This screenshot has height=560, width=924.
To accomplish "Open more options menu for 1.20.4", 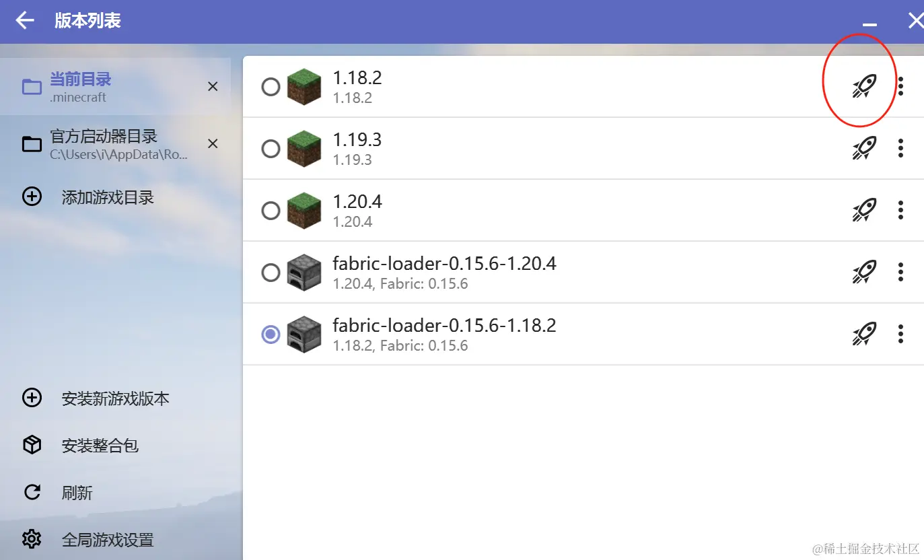I will 900,210.
